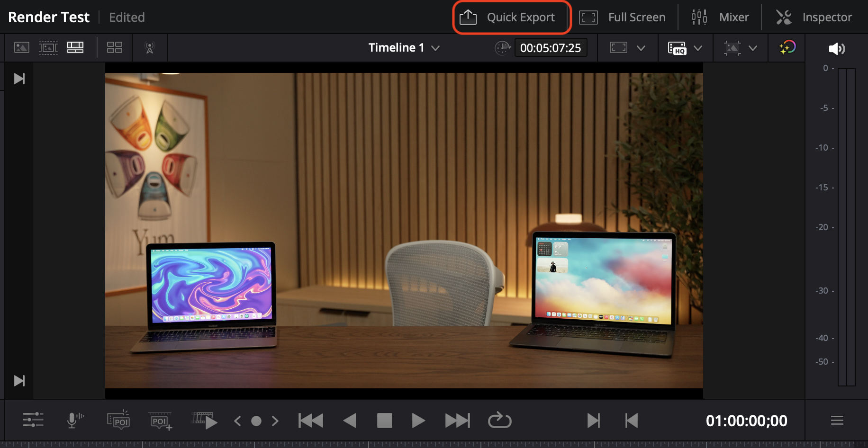Open the viewer options hamburger menu
Image resolution: width=868 pixels, height=448 pixels.
[x=837, y=420]
